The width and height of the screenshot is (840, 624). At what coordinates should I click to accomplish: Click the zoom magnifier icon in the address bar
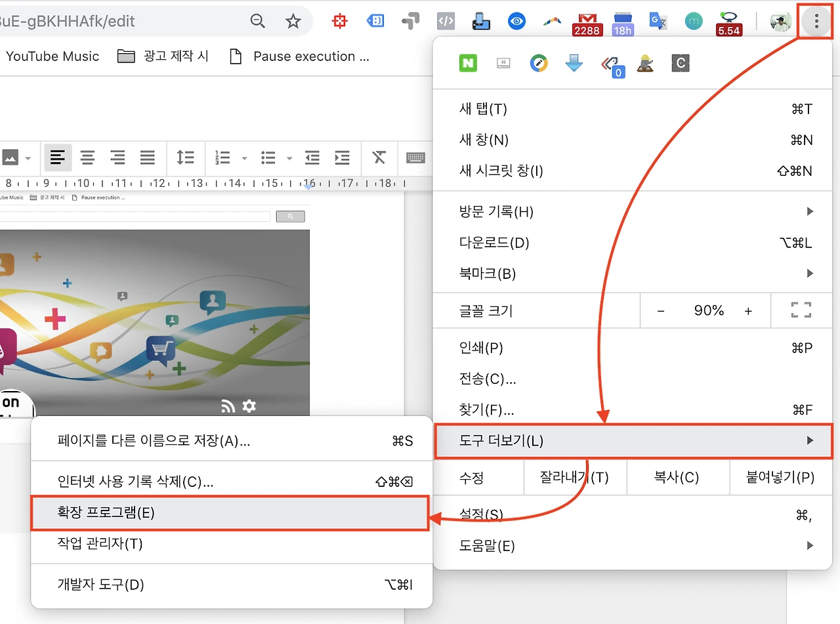pos(258,21)
